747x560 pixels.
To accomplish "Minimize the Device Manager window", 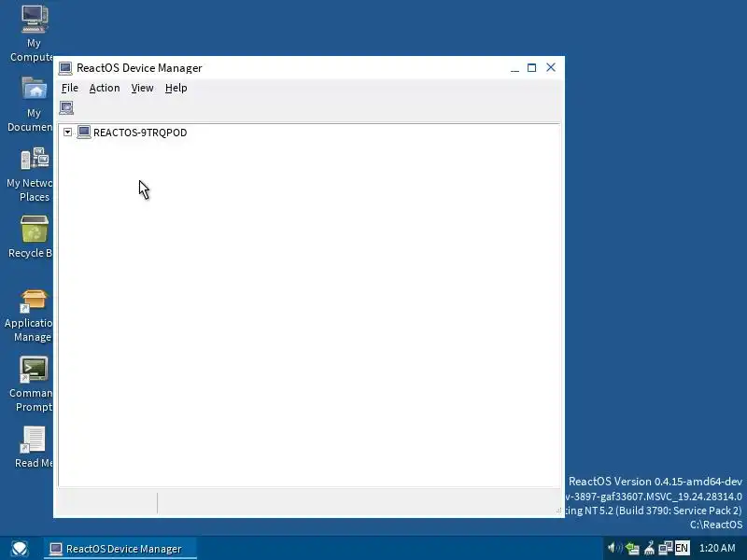I will 514,68.
